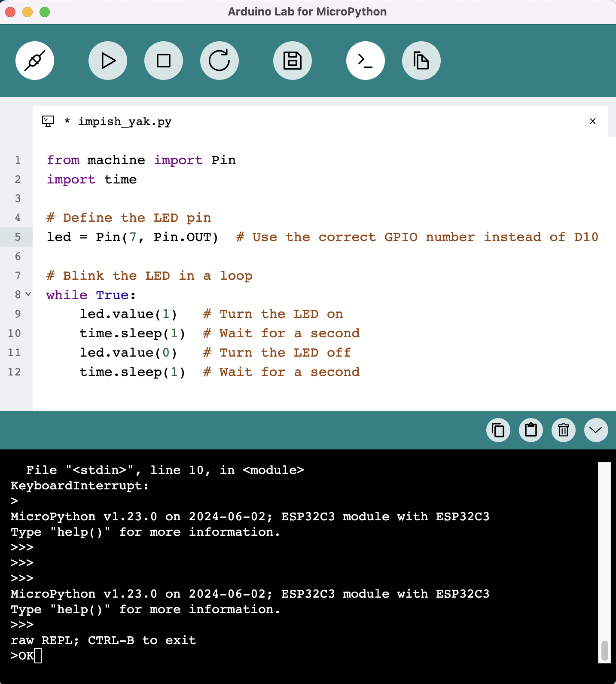Click the computer icon on the file tab
The image size is (616, 684).
point(48,121)
